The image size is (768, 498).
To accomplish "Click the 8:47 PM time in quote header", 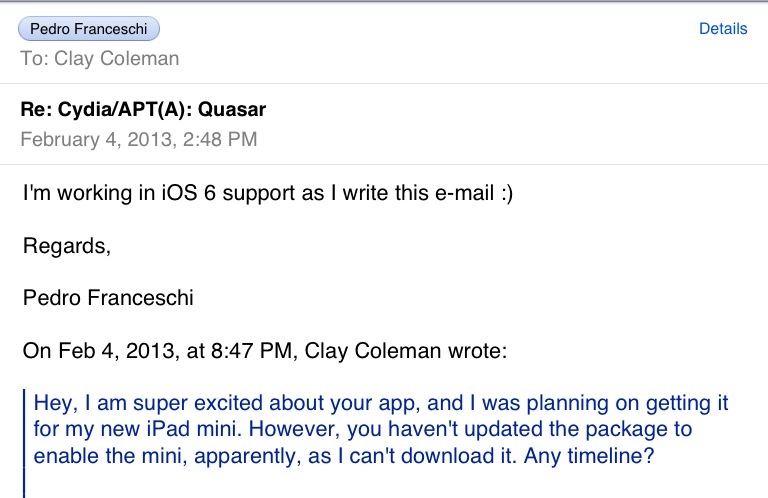I will [251, 351].
